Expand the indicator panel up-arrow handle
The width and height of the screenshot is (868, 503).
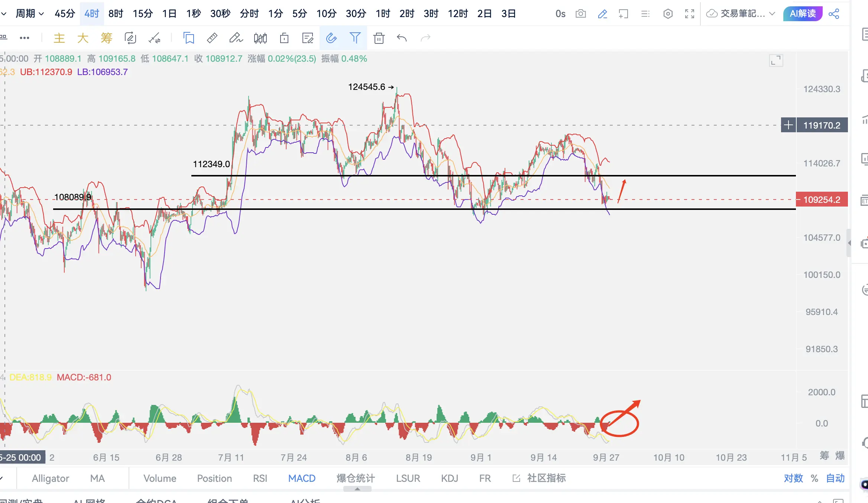tap(357, 489)
